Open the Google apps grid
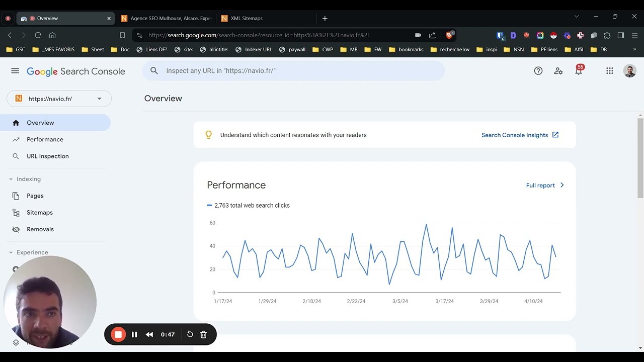 610,71
